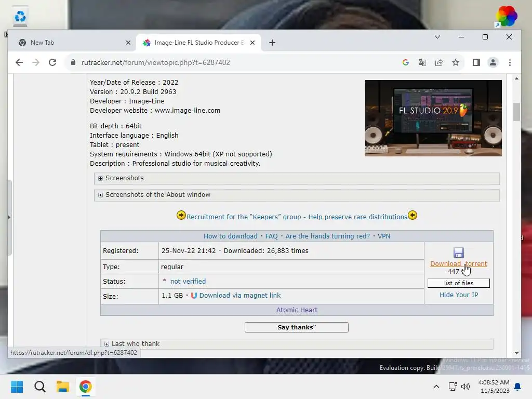Image resolution: width=532 pixels, height=399 pixels.
Task: Click Download .torrent link
Action: click(x=458, y=263)
